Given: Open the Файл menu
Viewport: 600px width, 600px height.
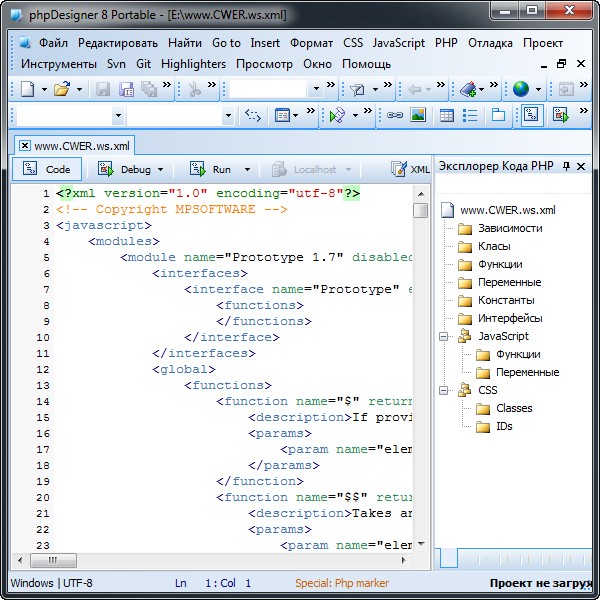Looking at the screenshot, I should click(53, 43).
